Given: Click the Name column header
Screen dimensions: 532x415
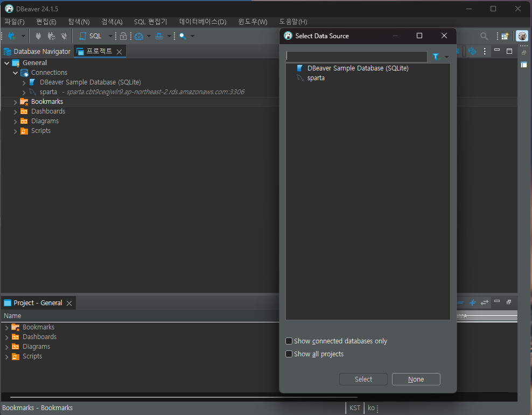Looking at the screenshot, I should 12,315.
